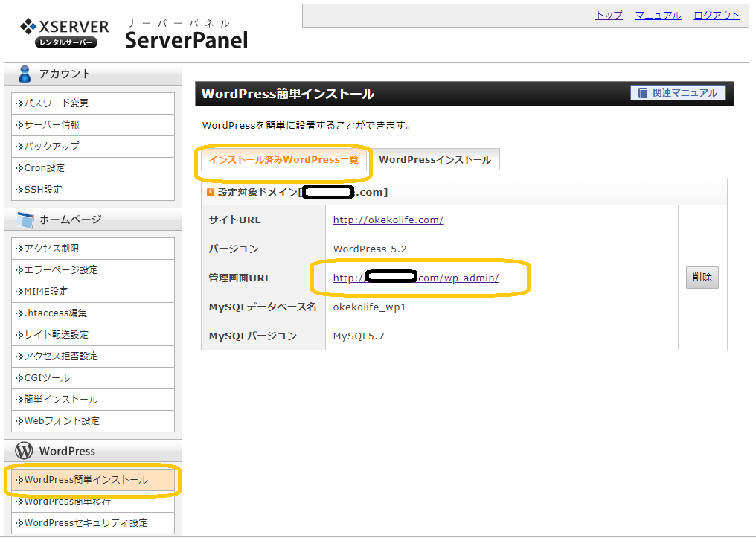
Task: Click the XSERVER logo
Action: pos(65,33)
